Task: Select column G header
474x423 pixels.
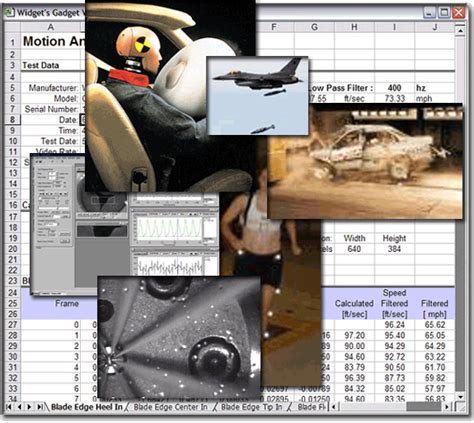Action: [x=314, y=27]
